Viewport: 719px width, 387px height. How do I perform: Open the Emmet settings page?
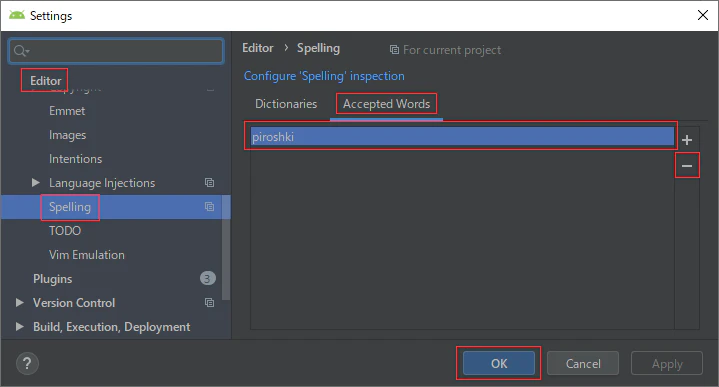(67, 111)
